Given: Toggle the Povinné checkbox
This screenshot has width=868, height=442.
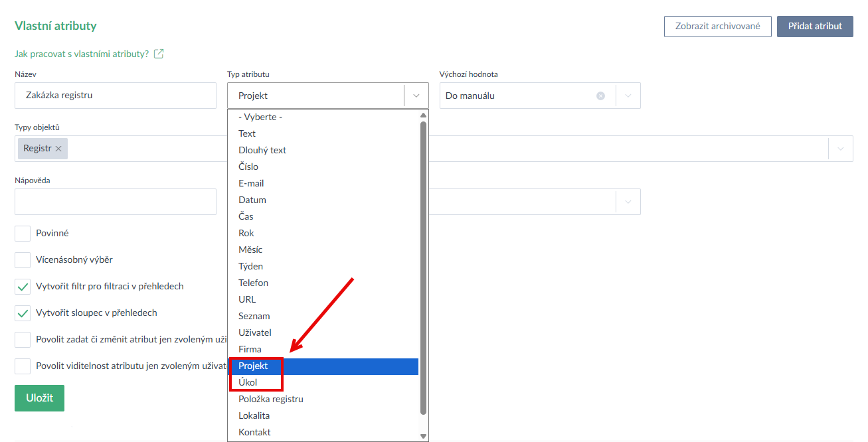Looking at the screenshot, I should point(23,234).
